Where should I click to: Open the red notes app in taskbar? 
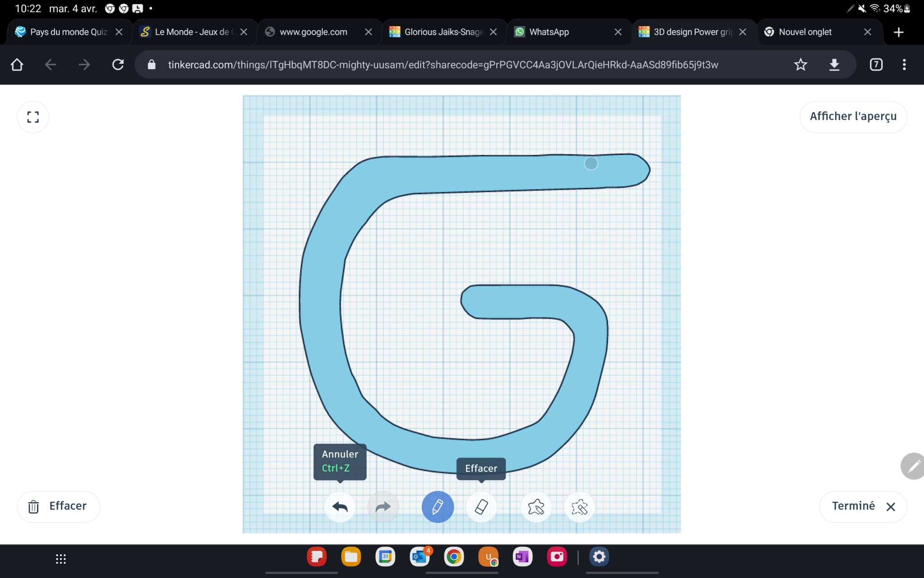click(317, 557)
